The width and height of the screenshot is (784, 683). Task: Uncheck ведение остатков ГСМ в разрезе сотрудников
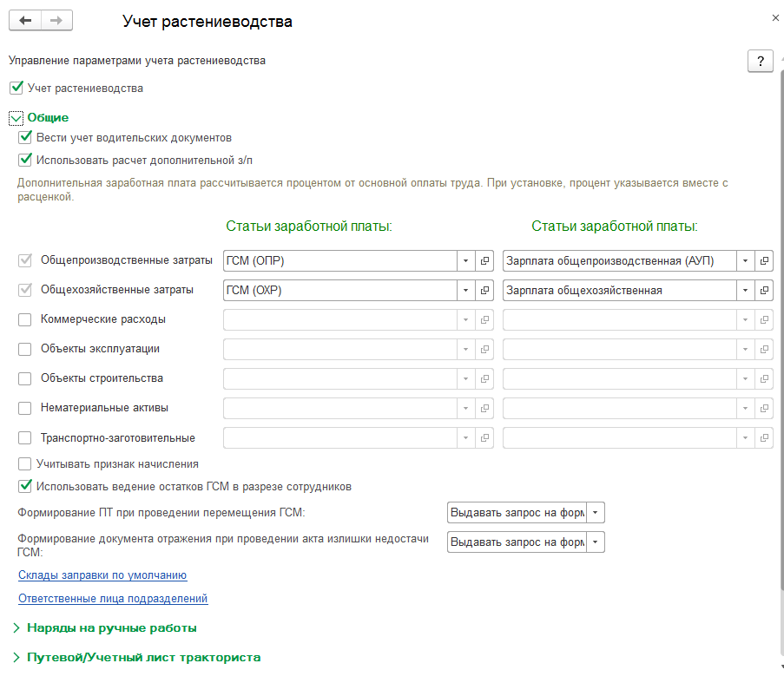click(25, 486)
